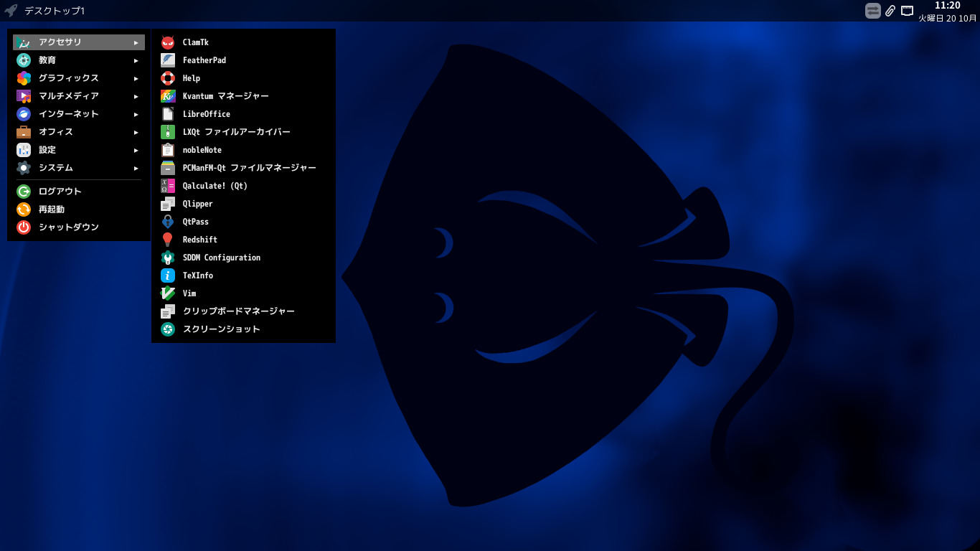The image size is (980, 551).
Task: Open SDDM Configuration green icon
Action: click(x=168, y=258)
